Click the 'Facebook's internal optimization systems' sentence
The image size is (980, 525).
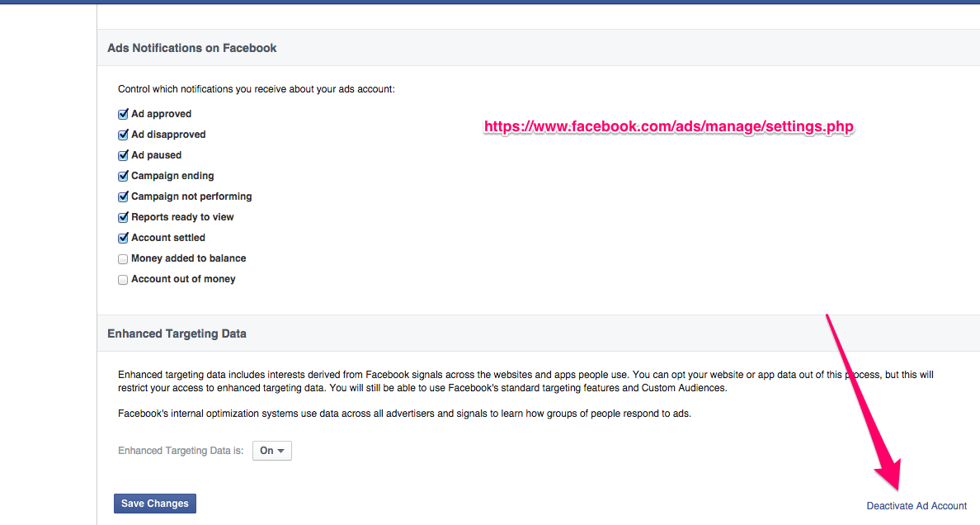404,414
